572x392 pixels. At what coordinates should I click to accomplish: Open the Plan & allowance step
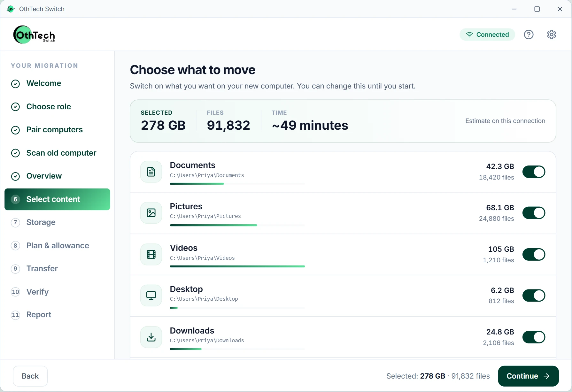point(57,246)
